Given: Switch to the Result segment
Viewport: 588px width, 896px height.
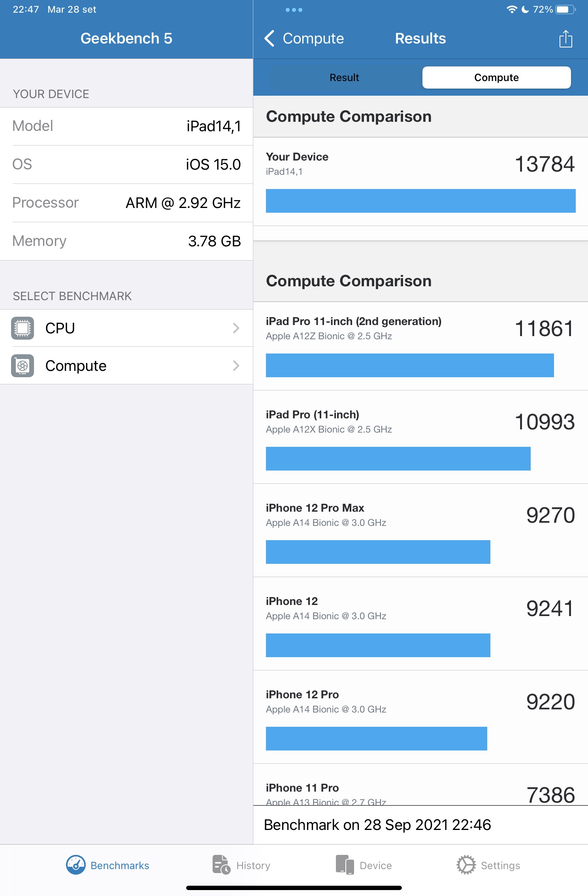Looking at the screenshot, I should [344, 78].
